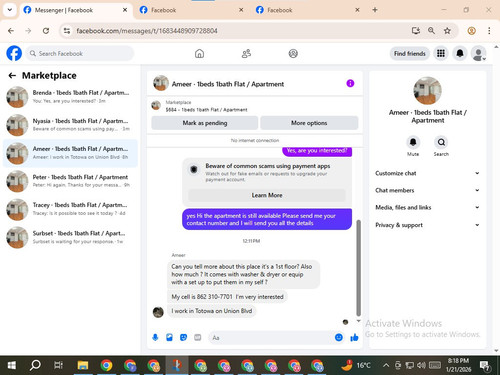Open the zoom magnifier icon in address bar
The height and width of the screenshot is (375, 500).
431,31
